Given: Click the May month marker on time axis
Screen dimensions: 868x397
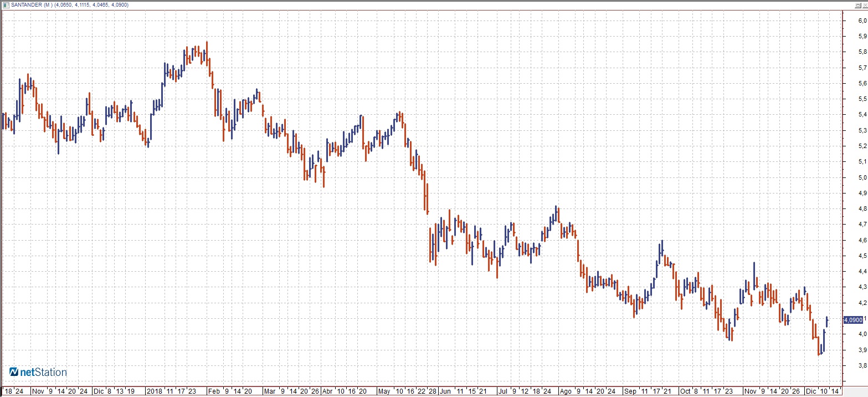Looking at the screenshot, I should [x=385, y=391].
